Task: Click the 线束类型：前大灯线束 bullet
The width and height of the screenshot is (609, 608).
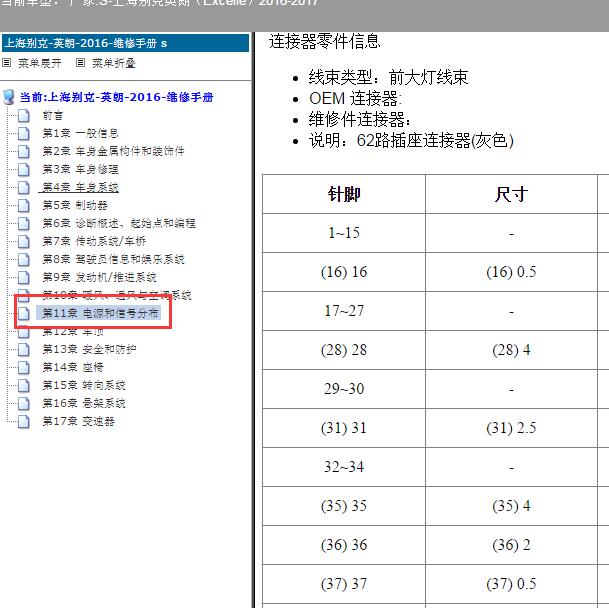Action: (388, 77)
